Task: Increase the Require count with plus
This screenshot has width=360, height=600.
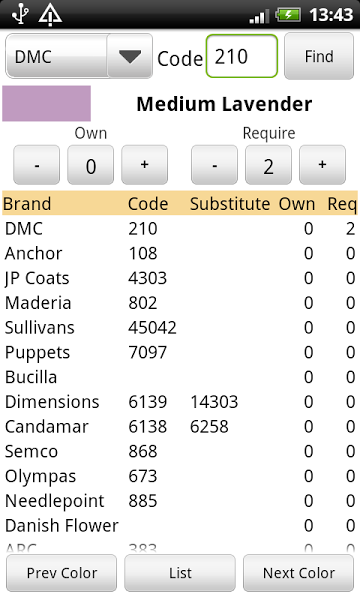Action: [323, 165]
